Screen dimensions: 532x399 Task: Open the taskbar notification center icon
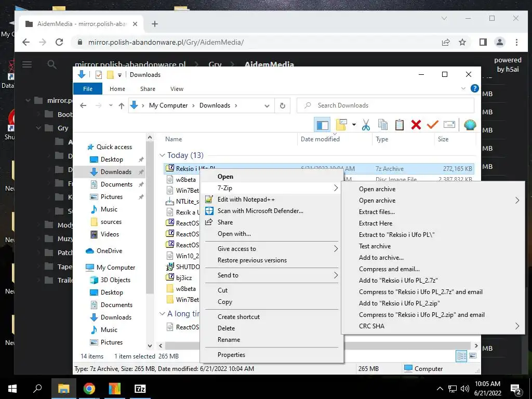pyautogui.click(x=516, y=389)
